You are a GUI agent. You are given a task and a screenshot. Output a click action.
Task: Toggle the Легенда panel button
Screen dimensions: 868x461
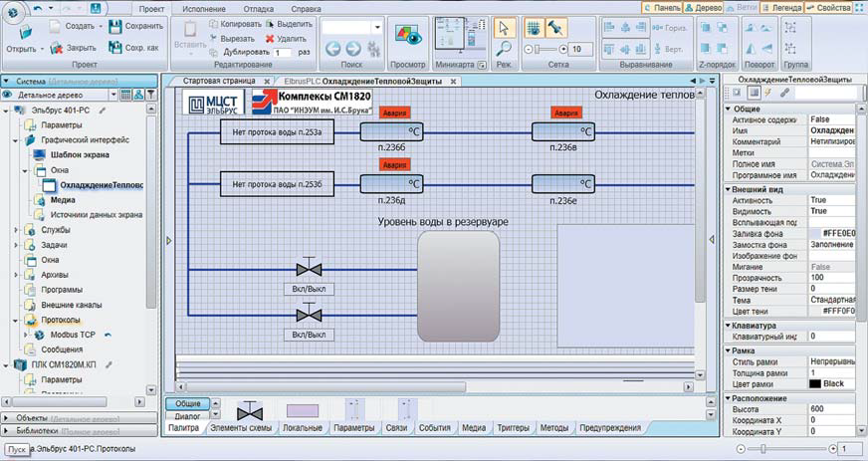pyautogui.click(x=782, y=8)
